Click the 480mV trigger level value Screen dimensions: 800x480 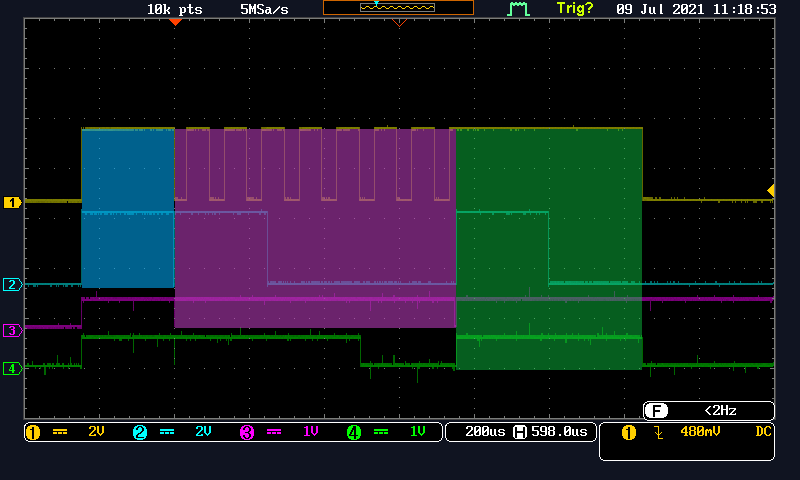(x=700, y=432)
